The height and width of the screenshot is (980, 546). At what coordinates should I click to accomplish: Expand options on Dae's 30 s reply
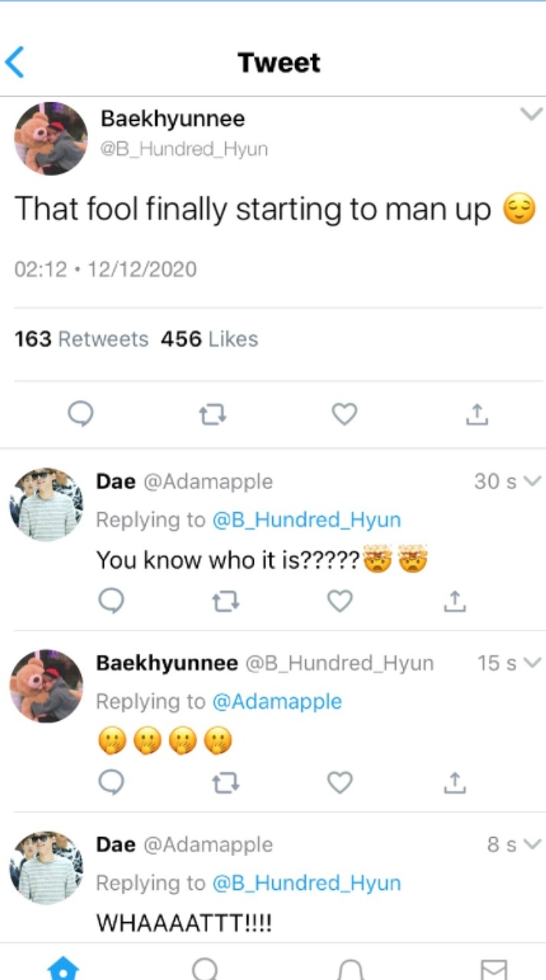tap(533, 482)
